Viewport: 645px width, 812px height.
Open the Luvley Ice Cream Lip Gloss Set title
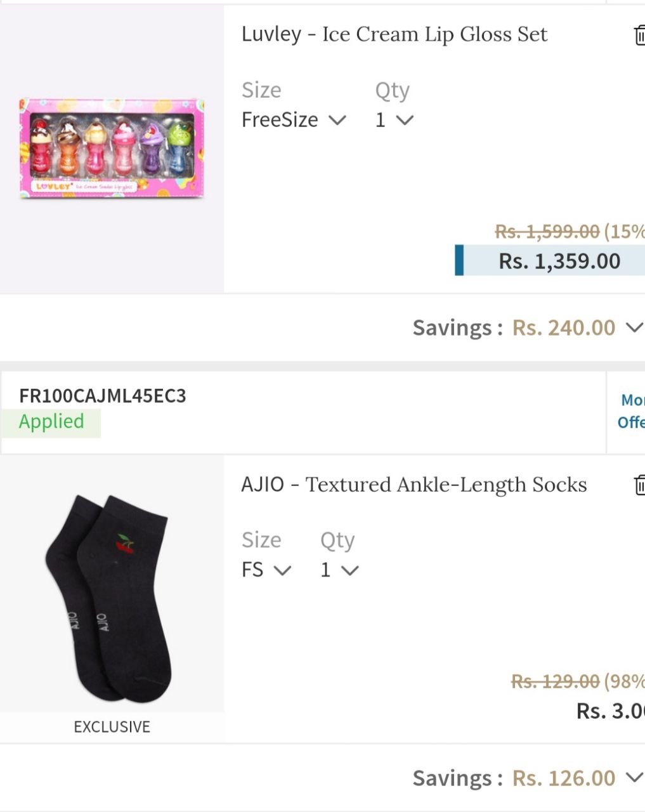tap(394, 34)
